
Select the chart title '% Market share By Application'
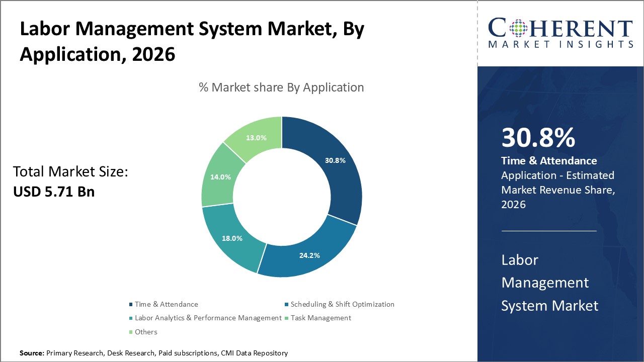(x=282, y=87)
